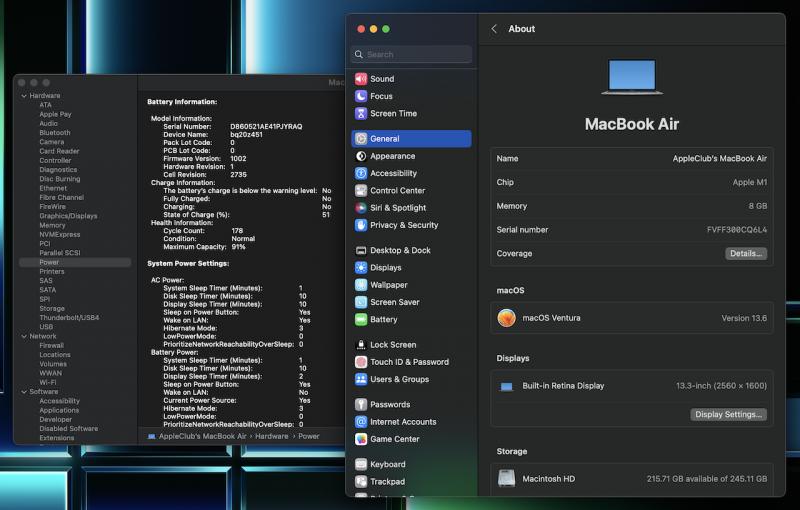Click battery serial number D860521AE41PJYRAQ
Screen dimensions: 800x510
tap(266, 126)
